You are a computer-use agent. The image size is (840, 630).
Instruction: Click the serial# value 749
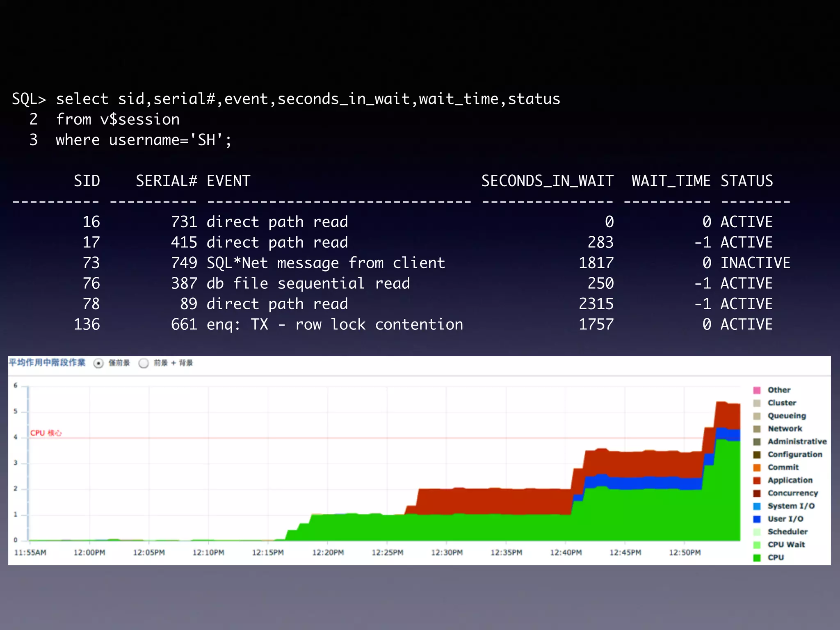[x=184, y=263]
